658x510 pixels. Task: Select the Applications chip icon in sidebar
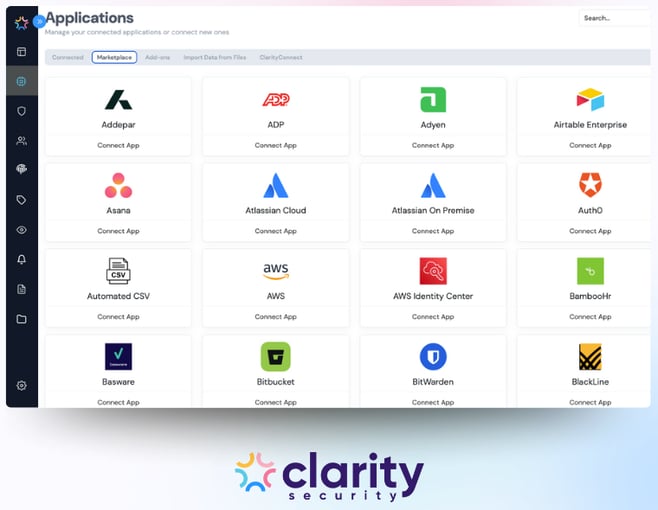21,81
